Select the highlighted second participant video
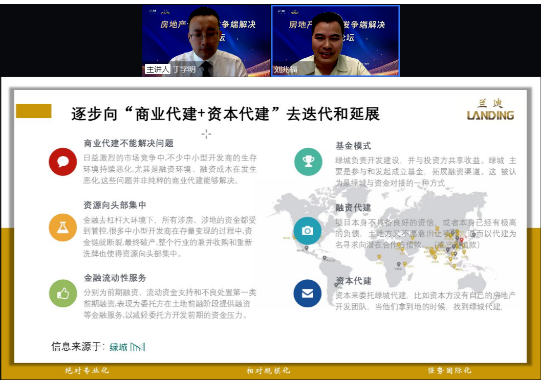 point(335,41)
